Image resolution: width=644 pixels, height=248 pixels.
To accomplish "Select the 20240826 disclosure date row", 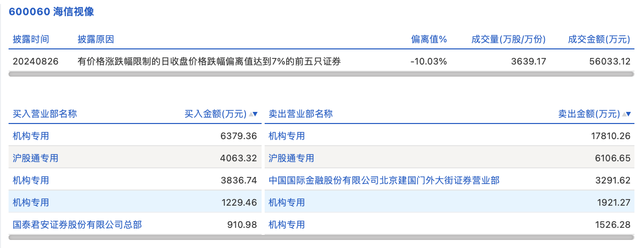I will click(x=36, y=61).
